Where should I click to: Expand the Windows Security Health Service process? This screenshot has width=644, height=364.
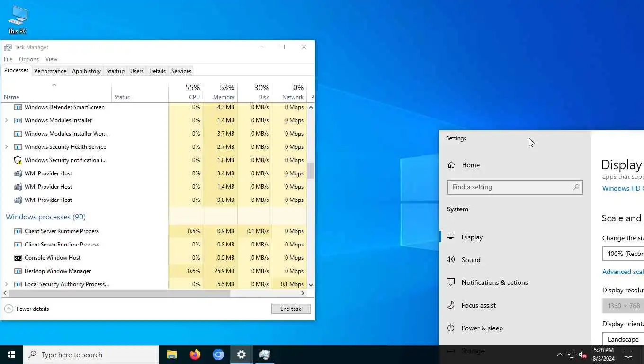[x=6, y=147]
